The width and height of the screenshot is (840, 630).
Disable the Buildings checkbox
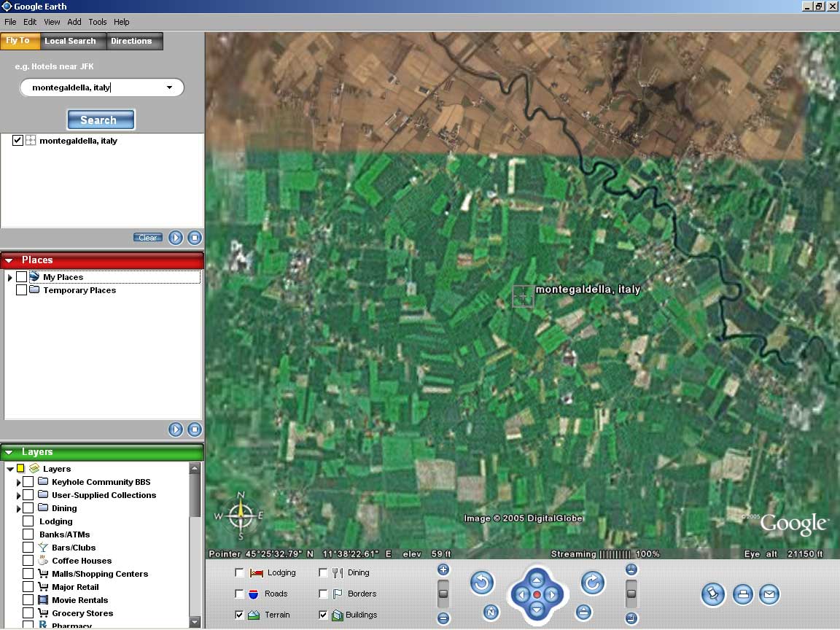coord(323,615)
